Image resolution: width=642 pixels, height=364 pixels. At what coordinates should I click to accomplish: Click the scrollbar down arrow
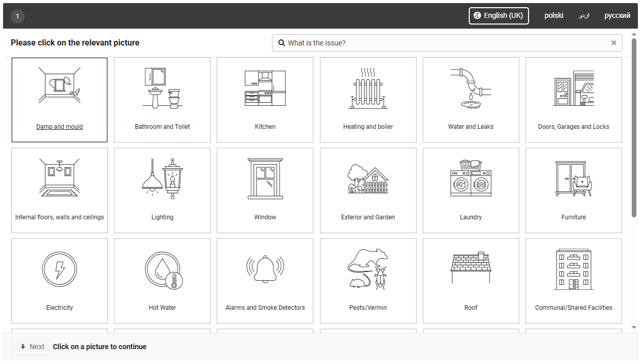[634, 327]
